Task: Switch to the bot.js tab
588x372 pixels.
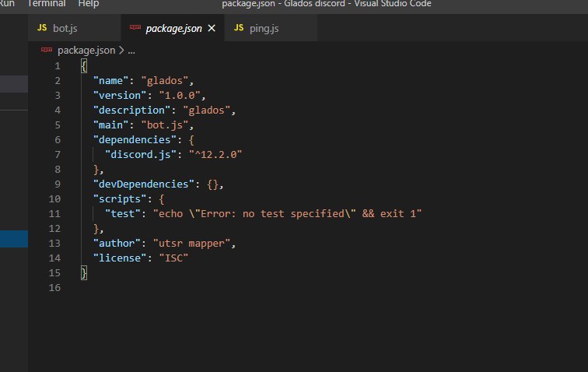Action: pyautogui.click(x=74, y=28)
